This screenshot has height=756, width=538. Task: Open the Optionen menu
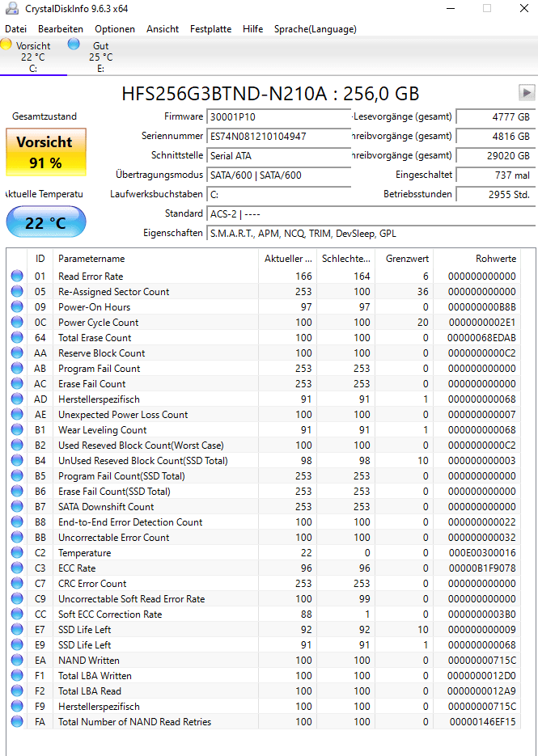(115, 29)
